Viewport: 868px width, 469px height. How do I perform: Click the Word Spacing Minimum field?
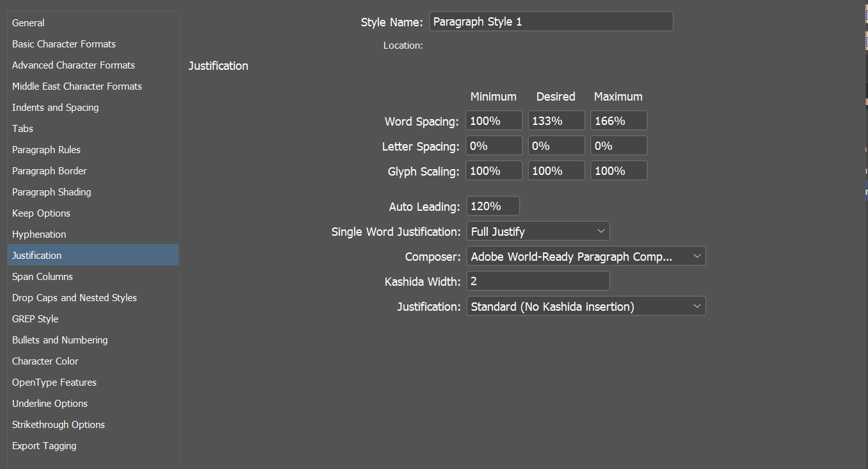click(494, 121)
